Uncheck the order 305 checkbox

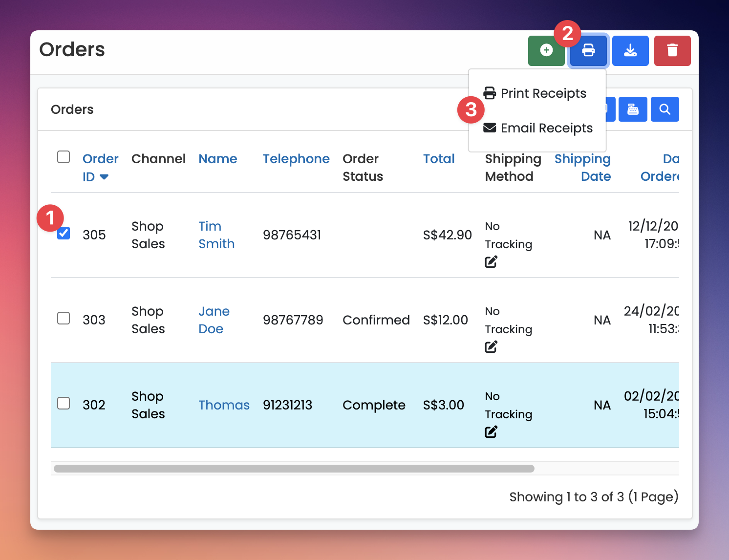64,233
